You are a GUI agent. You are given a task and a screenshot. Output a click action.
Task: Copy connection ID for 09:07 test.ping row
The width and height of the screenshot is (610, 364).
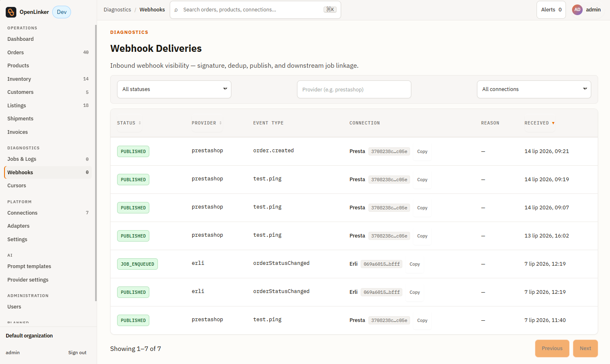click(422, 208)
